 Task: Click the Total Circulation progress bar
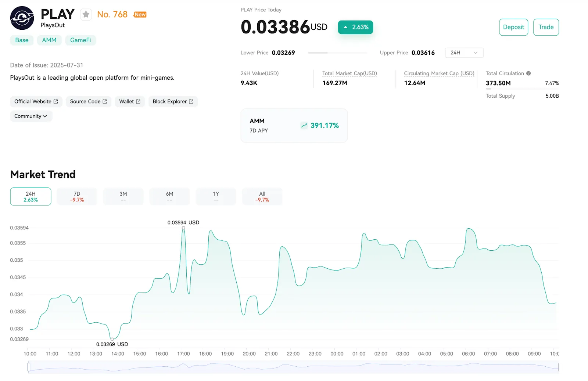[x=522, y=89]
